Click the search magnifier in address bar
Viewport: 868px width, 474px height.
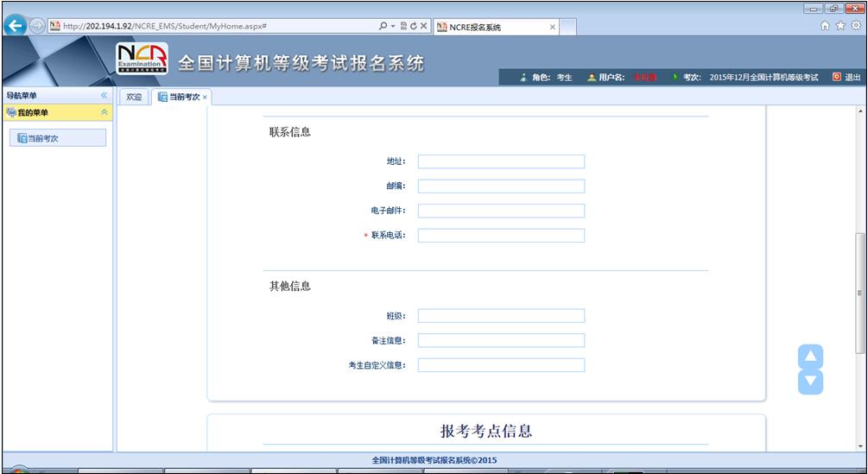[383, 26]
